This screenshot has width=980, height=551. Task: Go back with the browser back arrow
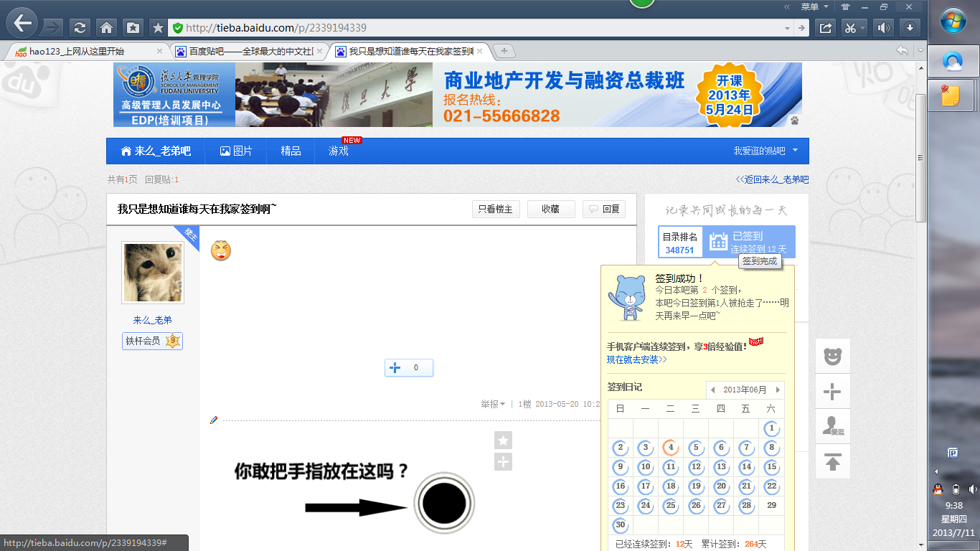[x=22, y=23]
